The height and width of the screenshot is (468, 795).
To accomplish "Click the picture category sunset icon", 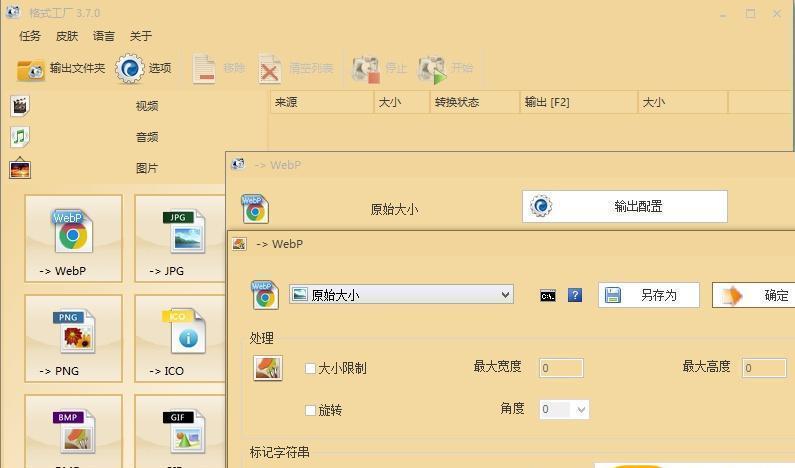I will pos(20,168).
